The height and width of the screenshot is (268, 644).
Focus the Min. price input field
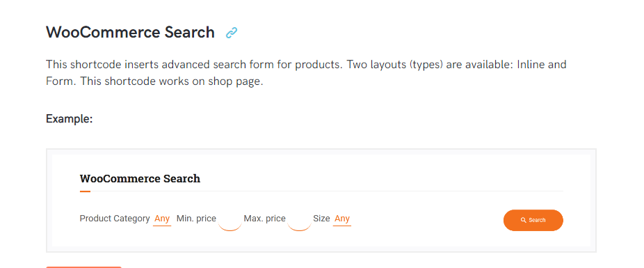point(230,221)
